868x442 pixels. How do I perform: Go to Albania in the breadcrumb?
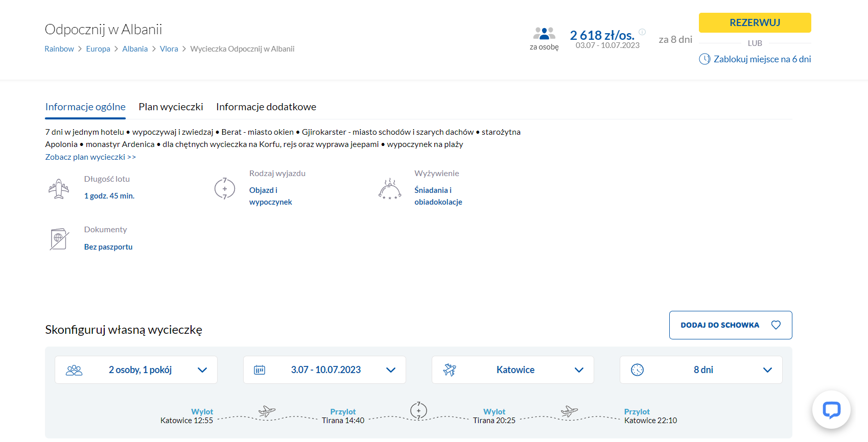coord(135,49)
